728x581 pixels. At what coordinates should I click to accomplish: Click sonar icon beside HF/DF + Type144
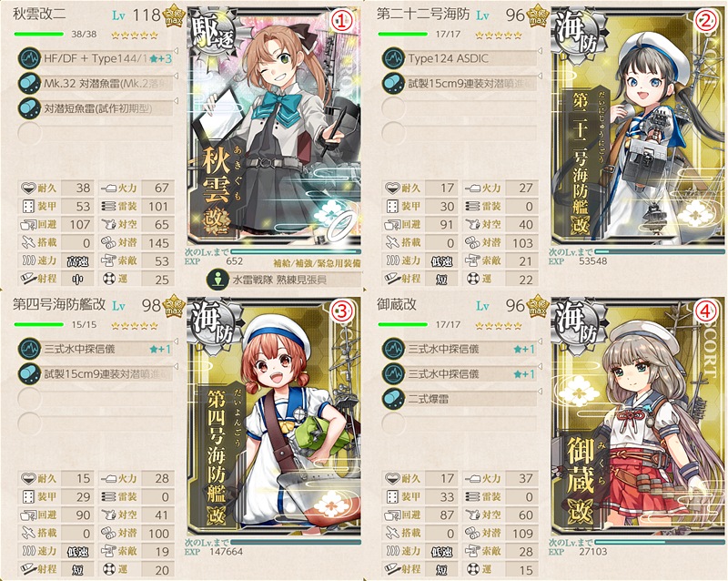point(29,58)
